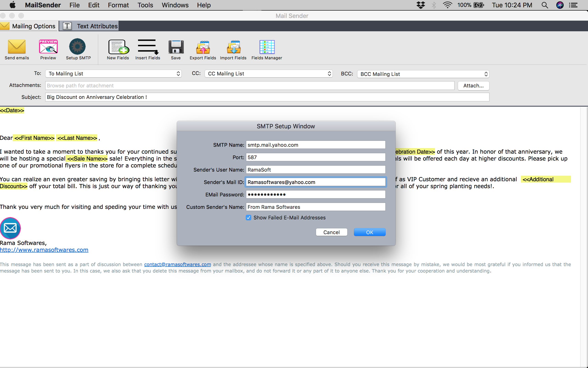Open the Tools menu

[145, 5]
